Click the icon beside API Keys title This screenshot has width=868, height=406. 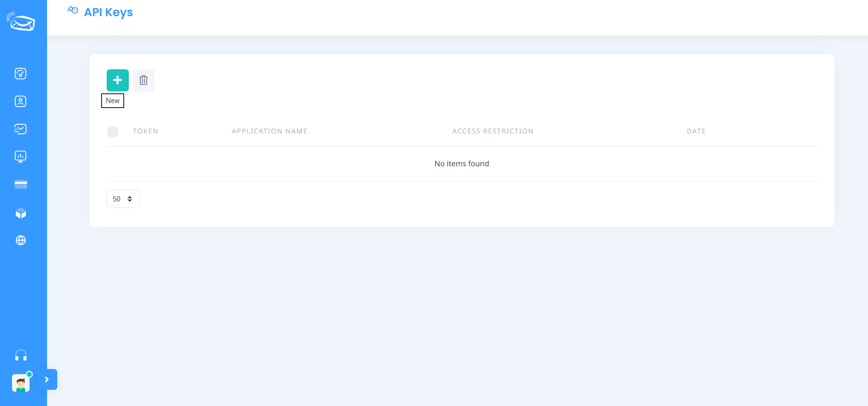[x=73, y=10]
